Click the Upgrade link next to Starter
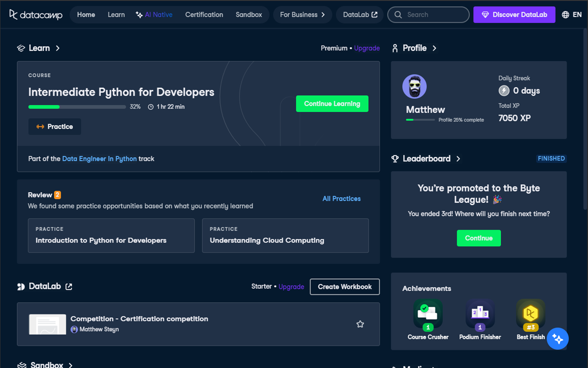Image resolution: width=588 pixels, height=368 pixels. (x=291, y=287)
